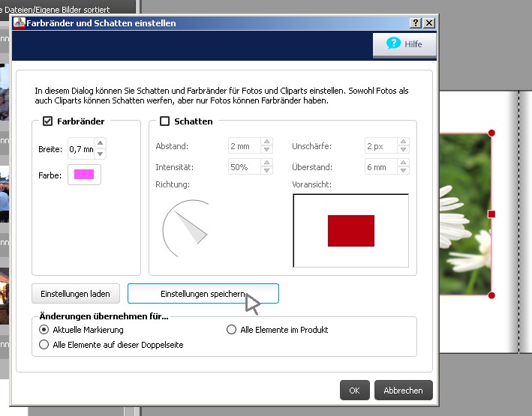Select Alle Elemente auf dieser Doppelseite
532x416 pixels.
click(44, 345)
